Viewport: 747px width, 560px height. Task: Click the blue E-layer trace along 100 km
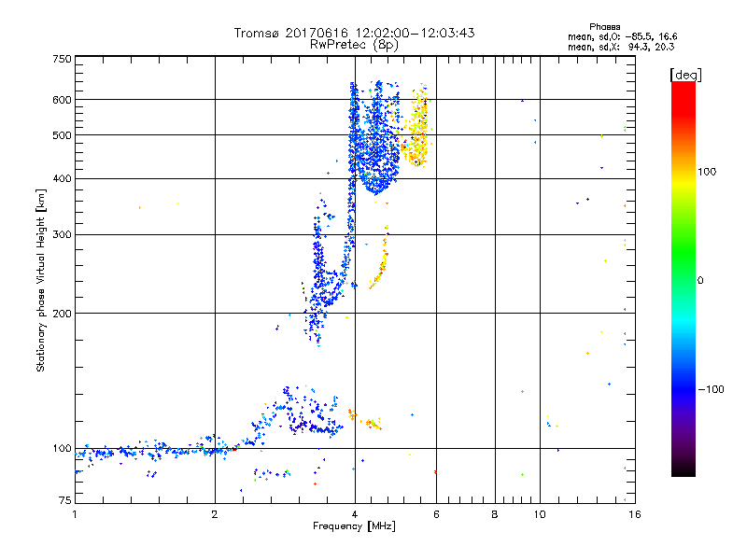(x=157, y=450)
